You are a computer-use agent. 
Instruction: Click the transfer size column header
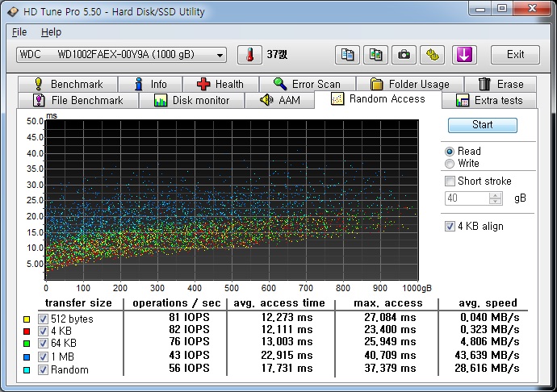78,303
